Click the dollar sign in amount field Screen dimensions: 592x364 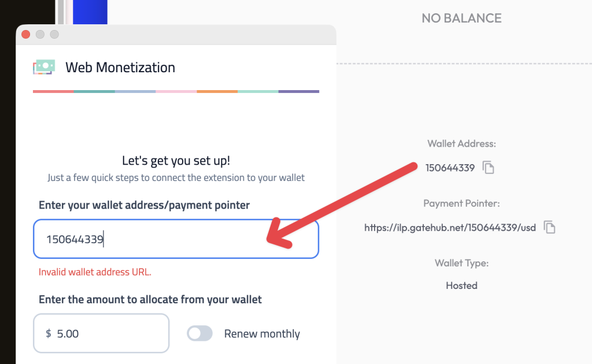click(49, 334)
